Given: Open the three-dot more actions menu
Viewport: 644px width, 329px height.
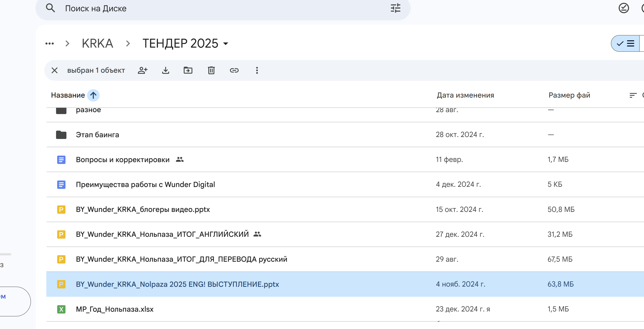Looking at the screenshot, I should point(257,70).
